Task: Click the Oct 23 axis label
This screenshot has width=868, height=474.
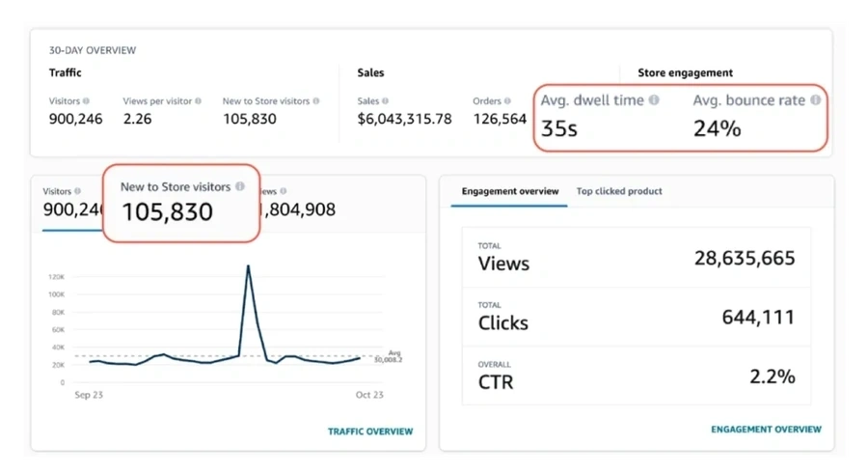Action: coord(369,395)
